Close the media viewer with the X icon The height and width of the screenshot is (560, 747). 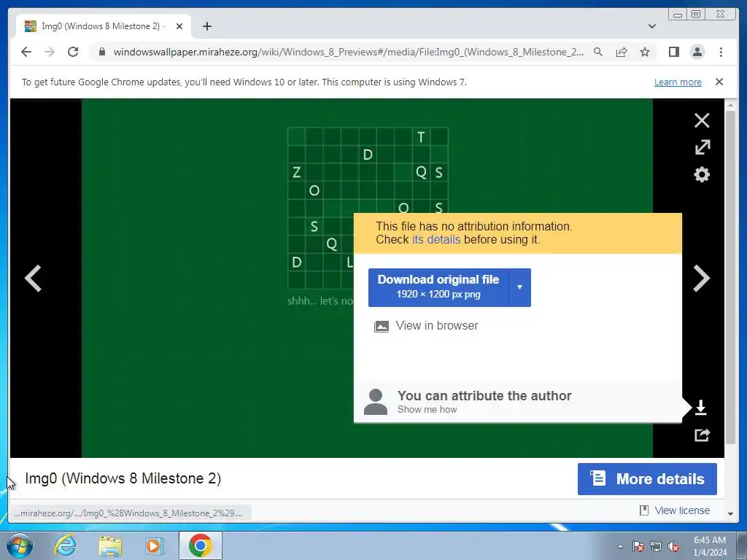point(702,120)
